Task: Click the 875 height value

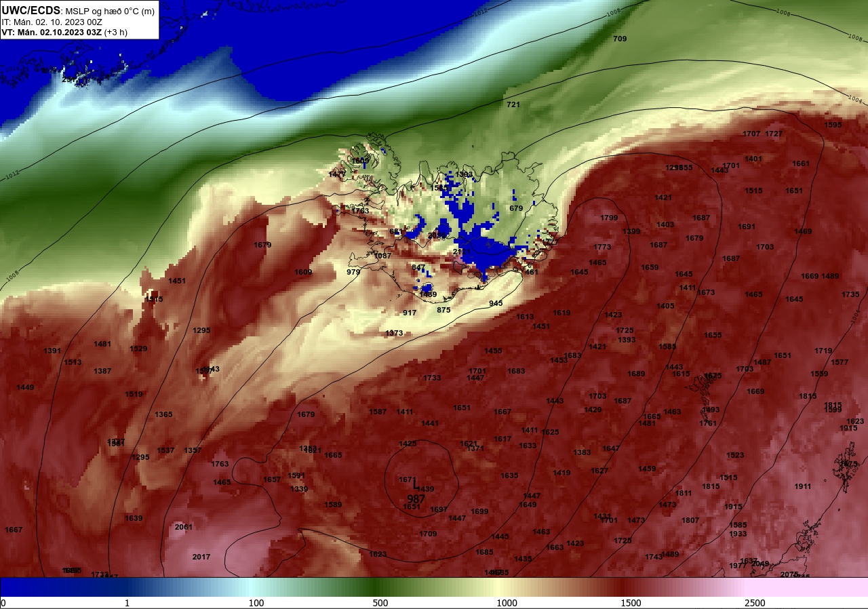Action: 443,310
